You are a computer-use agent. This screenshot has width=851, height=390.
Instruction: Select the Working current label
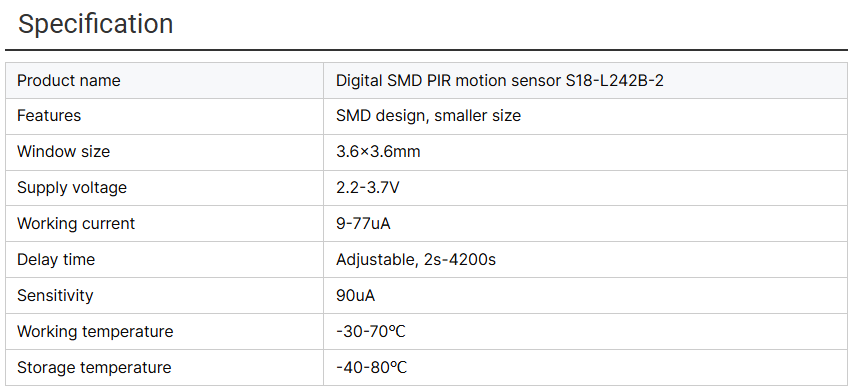76,223
